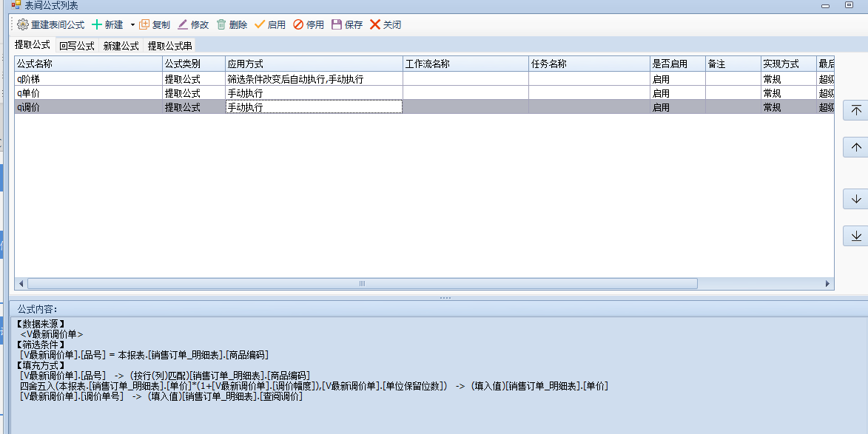Click the scrollbar right arrow

pos(828,283)
